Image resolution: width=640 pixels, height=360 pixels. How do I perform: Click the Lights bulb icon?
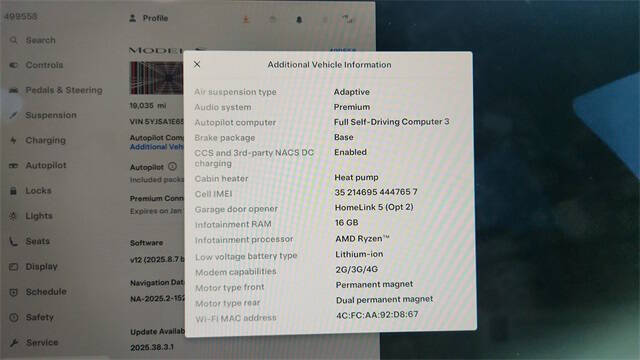coord(13,216)
